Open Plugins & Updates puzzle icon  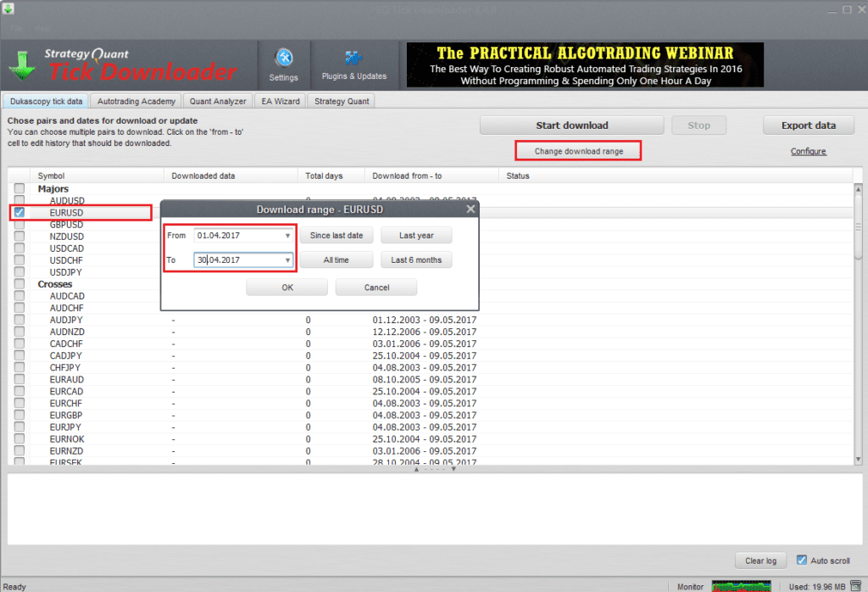[353, 58]
